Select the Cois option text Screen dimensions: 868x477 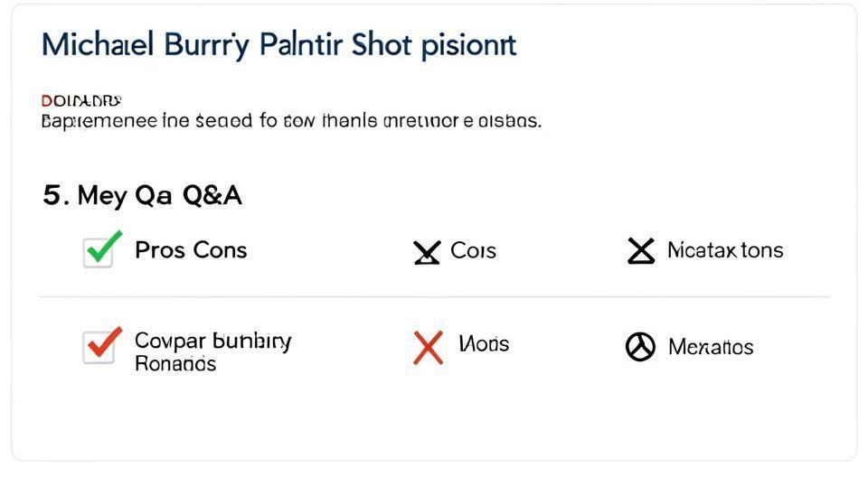[473, 251]
